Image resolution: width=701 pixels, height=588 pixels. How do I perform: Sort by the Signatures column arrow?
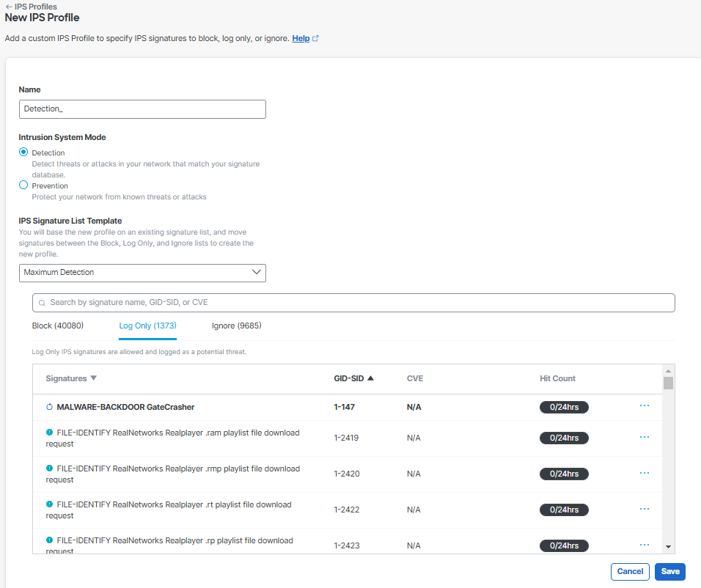click(93, 378)
